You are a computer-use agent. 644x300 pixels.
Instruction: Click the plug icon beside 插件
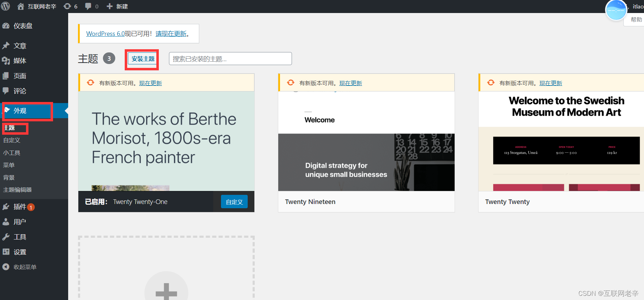[x=6, y=207]
